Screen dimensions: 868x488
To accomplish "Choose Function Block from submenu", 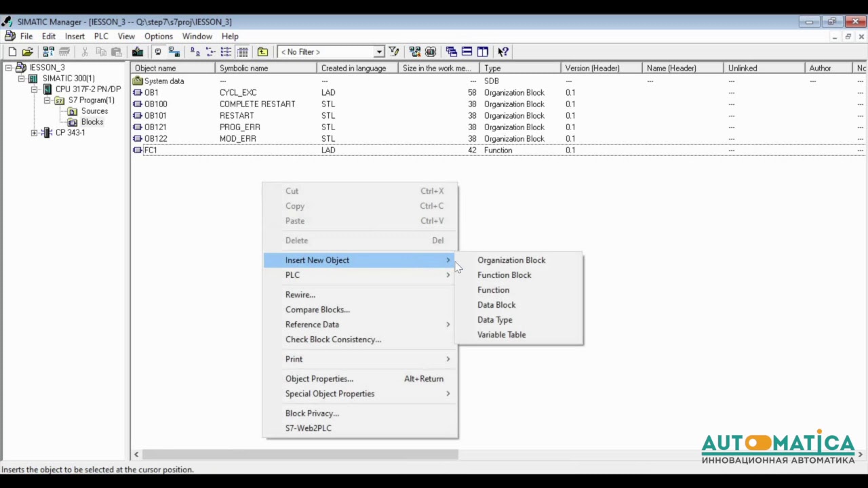I will pyautogui.click(x=519, y=275).
